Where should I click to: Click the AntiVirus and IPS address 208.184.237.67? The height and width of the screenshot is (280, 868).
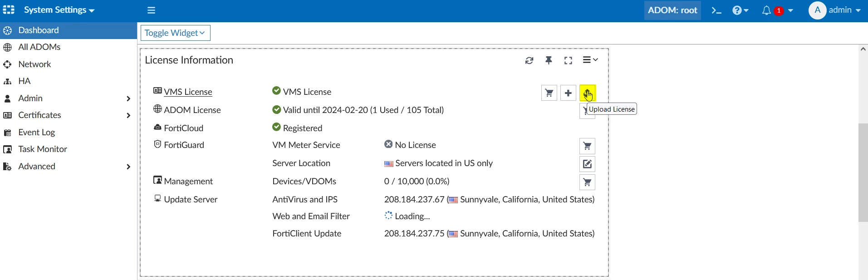[414, 200]
